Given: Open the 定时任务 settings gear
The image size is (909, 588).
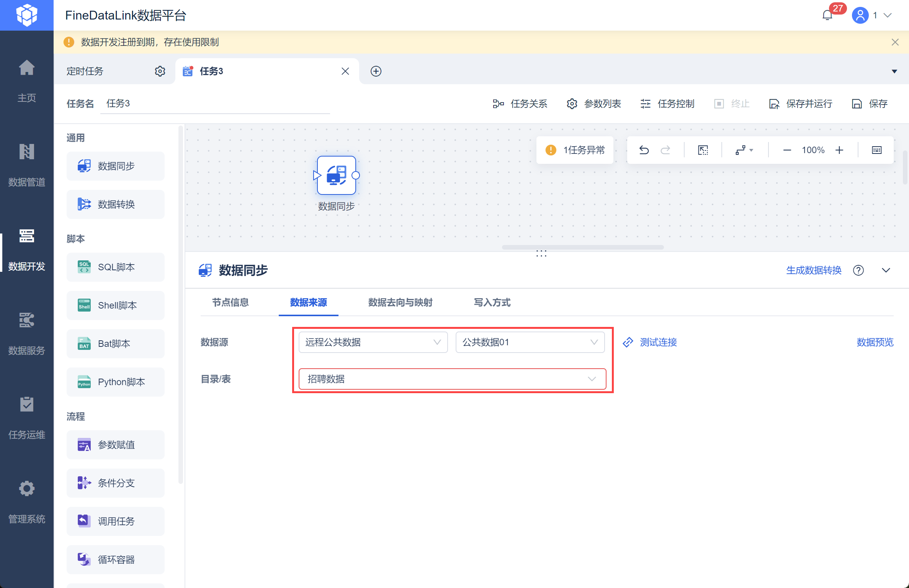Looking at the screenshot, I should point(160,71).
